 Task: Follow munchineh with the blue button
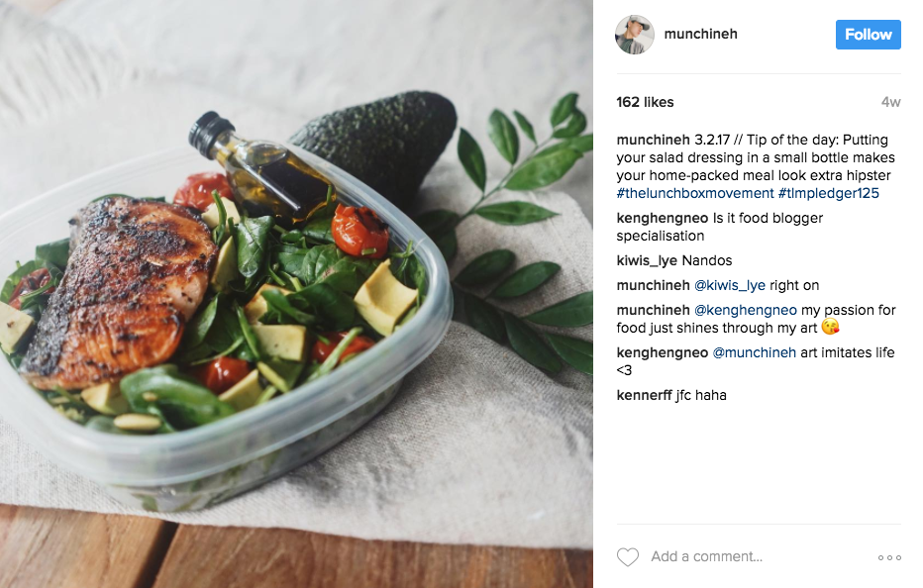click(x=869, y=35)
